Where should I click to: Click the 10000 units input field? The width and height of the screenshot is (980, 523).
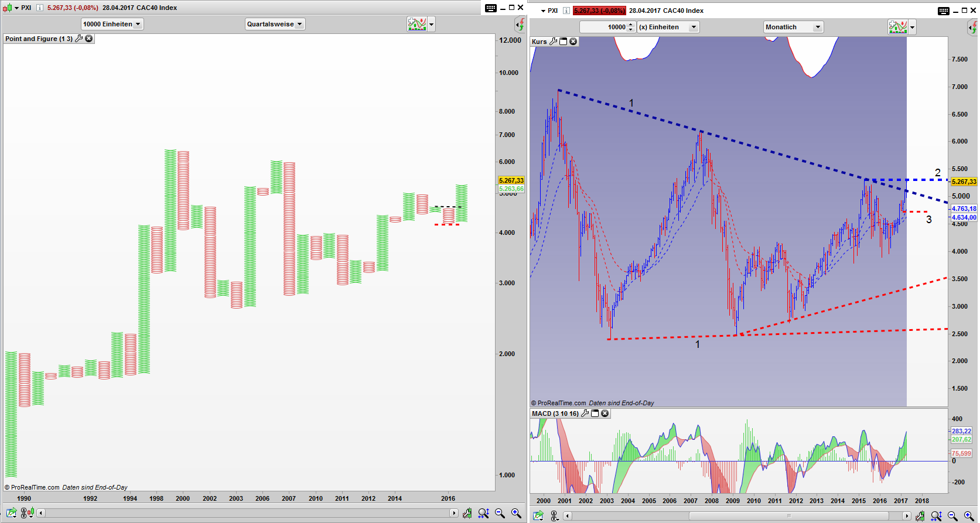pyautogui.click(x=603, y=27)
